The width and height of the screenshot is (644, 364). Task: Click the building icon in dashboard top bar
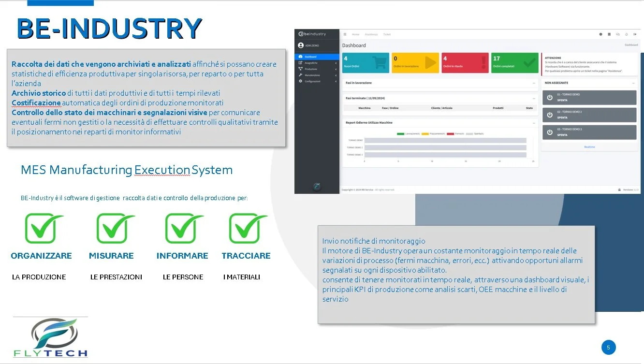(x=609, y=34)
